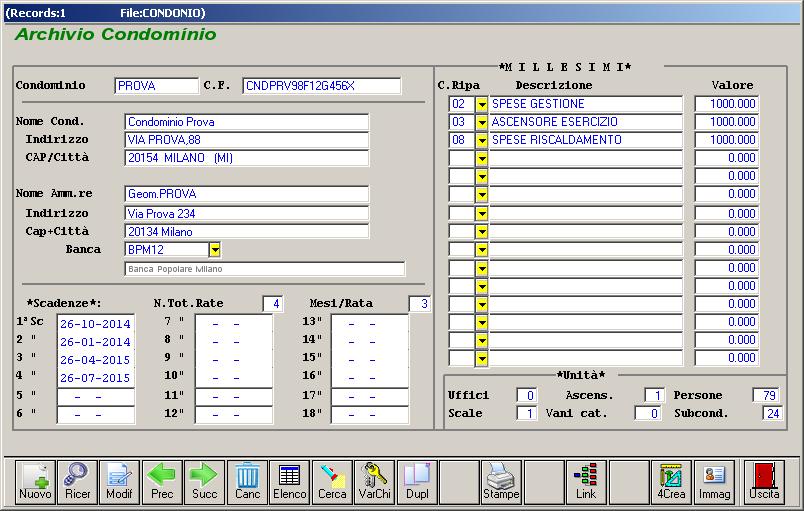Click the administrator address Via Prova 234
The width and height of the screenshot is (804, 511).
pyautogui.click(x=247, y=213)
